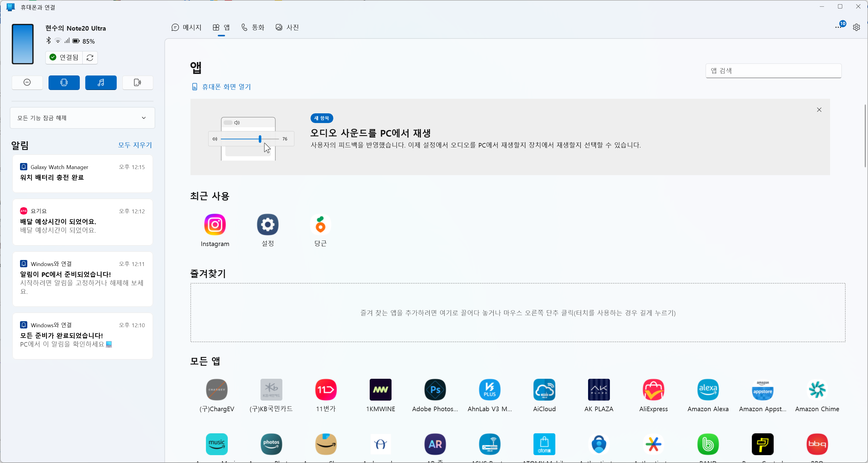Launch the BAND app icon
This screenshot has width=868, height=463.
[708, 444]
